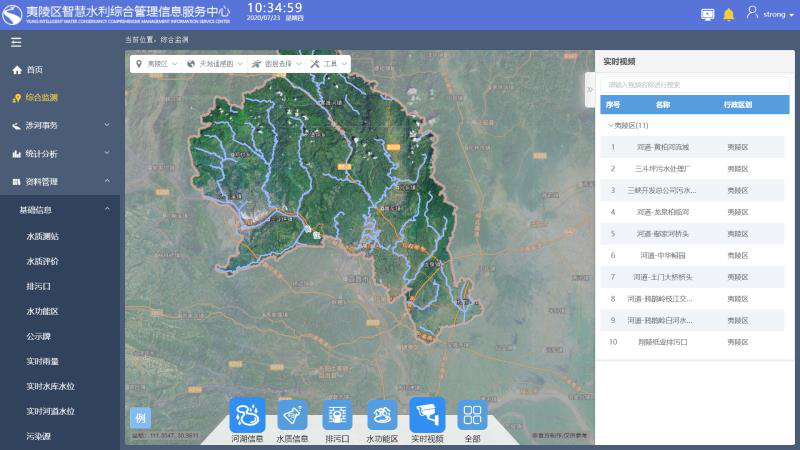
Task: Select video row number 9
Action: point(692,320)
